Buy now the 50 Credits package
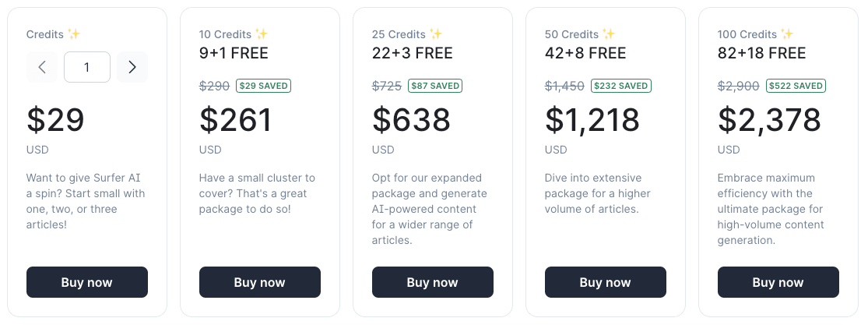Image resolution: width=868 pixels, height=325 pixels. tap(605, 282)
